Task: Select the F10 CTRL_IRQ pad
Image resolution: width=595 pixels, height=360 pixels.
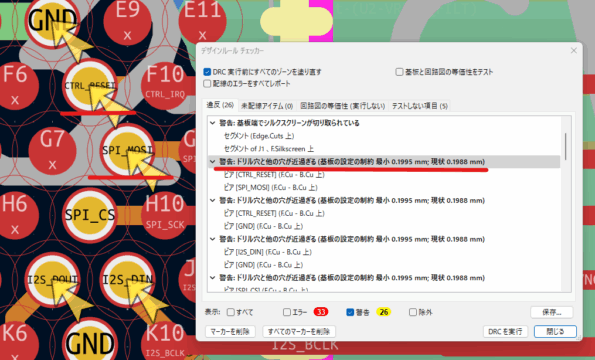Action: click(164, 85)
